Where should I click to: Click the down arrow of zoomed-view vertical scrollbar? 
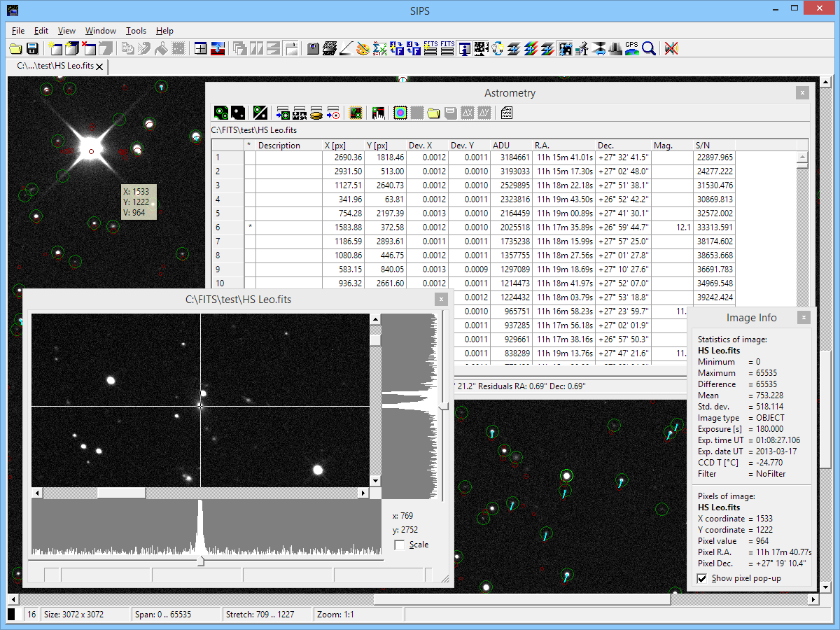375,481
